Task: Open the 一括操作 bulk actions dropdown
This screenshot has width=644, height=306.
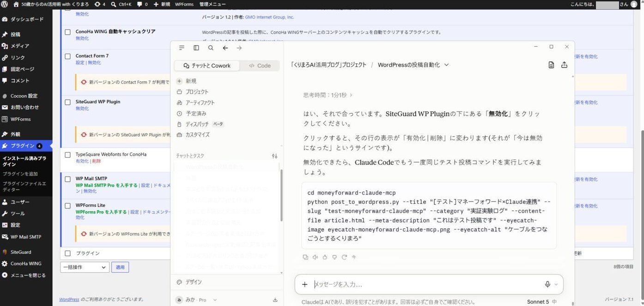Action: click(85, 267)
